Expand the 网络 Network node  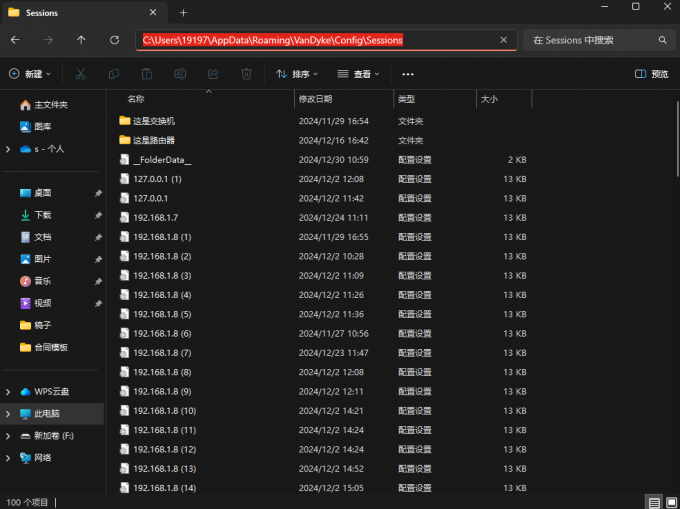(x=8, y=458)
